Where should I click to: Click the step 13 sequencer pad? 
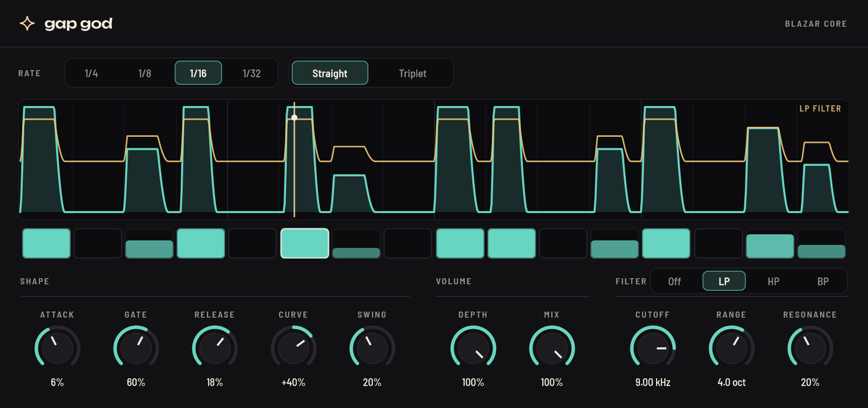(666, 243)
